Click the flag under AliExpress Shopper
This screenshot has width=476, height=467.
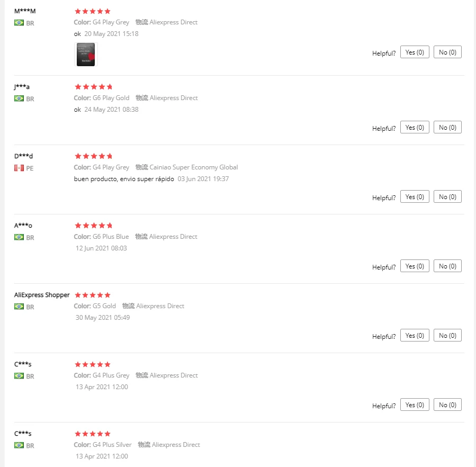click(19, 307)
